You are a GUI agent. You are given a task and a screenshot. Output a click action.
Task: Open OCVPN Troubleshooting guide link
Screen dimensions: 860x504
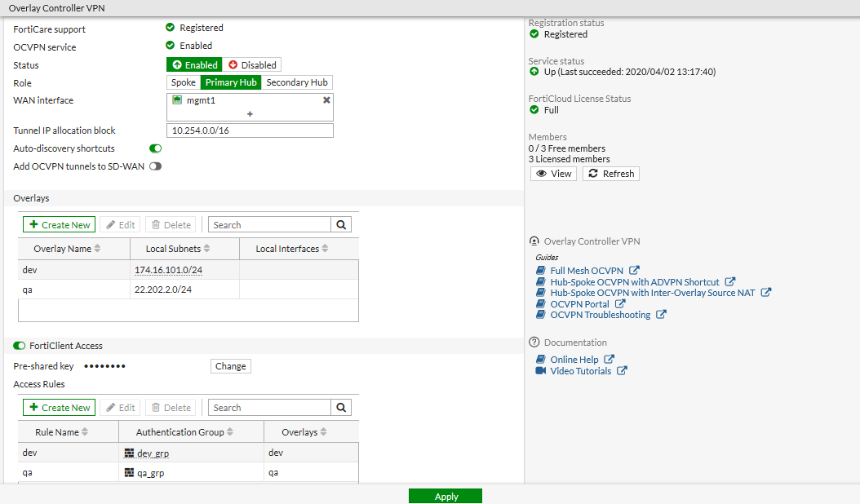point(600,315)
